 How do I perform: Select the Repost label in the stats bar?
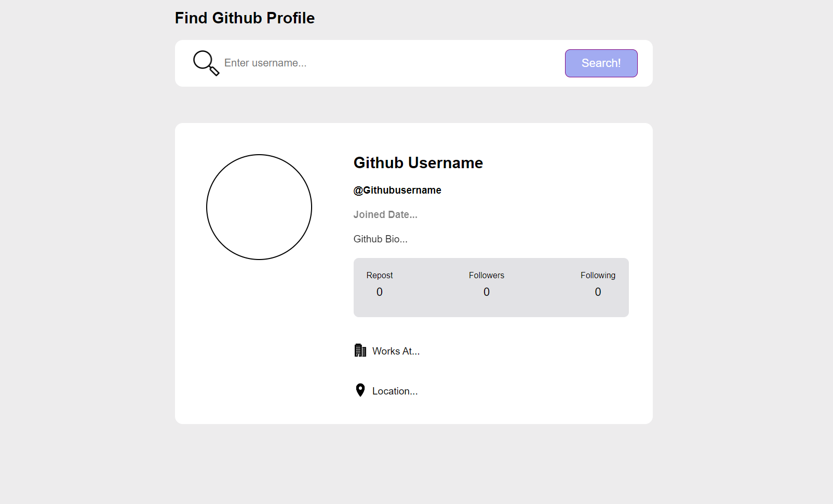click(379, 275)
